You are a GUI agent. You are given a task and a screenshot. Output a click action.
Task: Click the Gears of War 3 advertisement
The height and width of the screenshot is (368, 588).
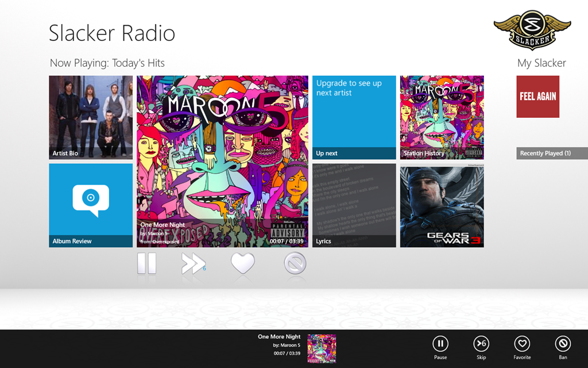pos(442,206)
